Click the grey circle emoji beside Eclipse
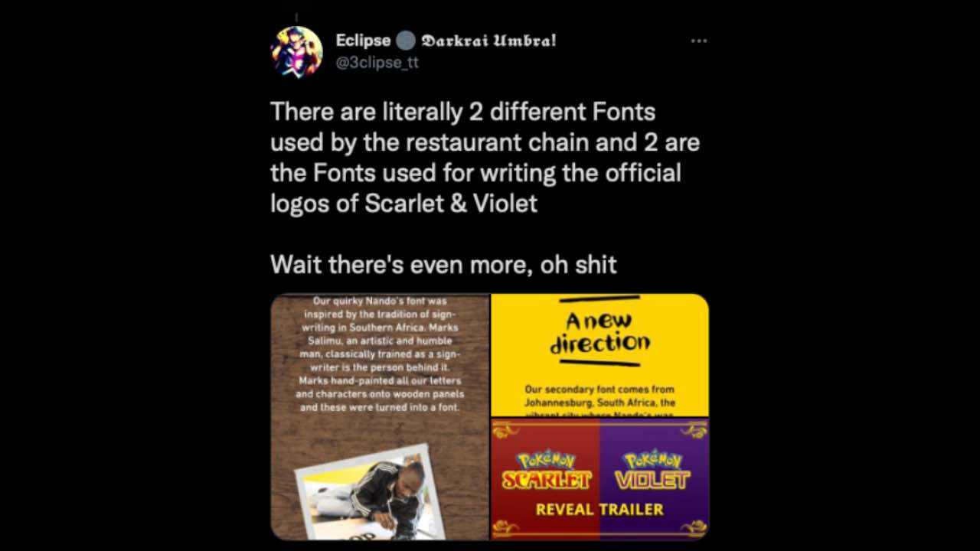Screen dimensions: 980x551 406,41
